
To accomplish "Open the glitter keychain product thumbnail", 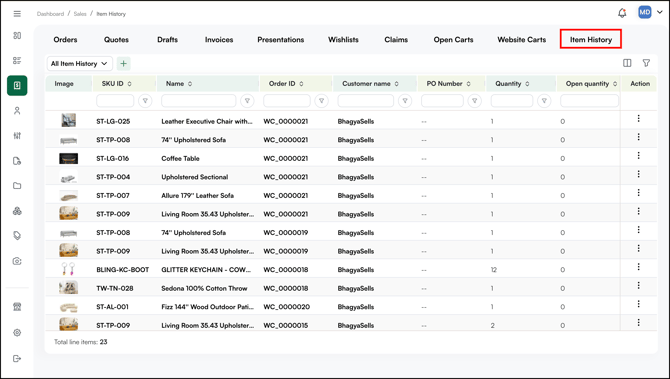I will (x=68, y=269).
